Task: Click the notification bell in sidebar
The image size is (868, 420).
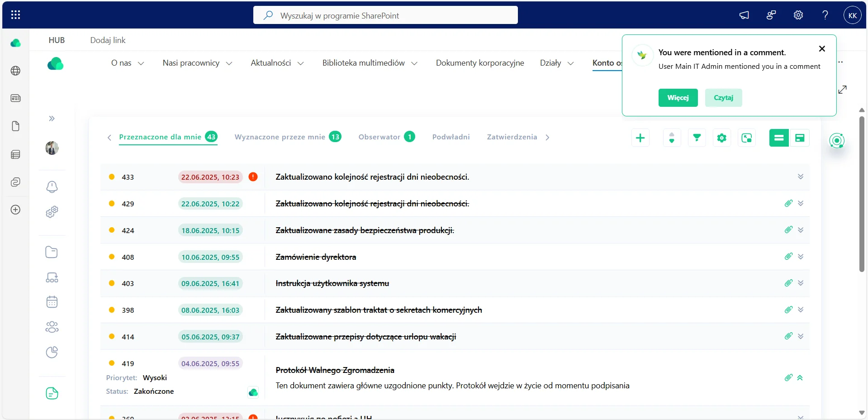Action: pyautogui.click(x=52, y=186)
